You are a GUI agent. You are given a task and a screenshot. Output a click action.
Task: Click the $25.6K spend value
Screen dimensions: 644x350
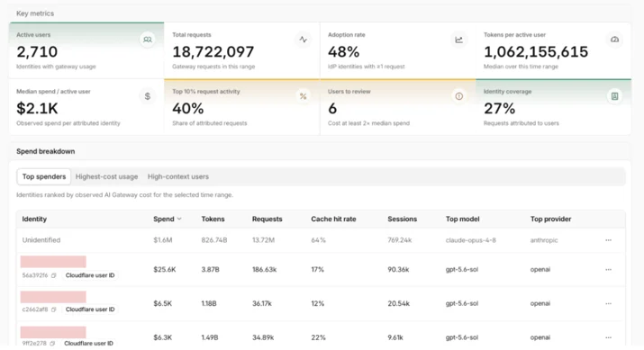click(164, 270)
